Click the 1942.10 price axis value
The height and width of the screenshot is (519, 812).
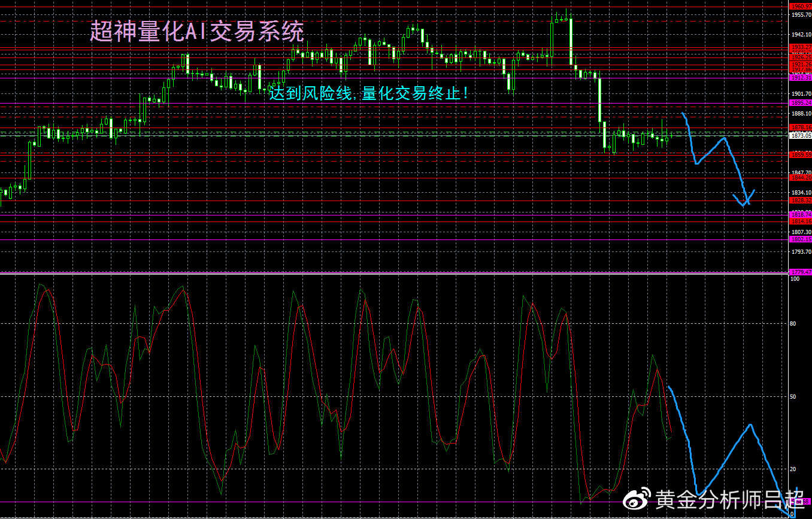(x=801, y=35)
